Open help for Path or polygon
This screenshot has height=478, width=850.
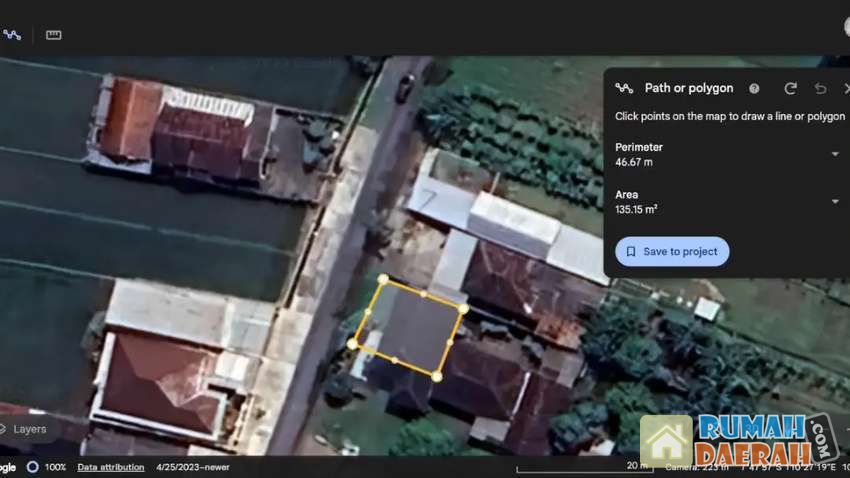pos(754,88)
